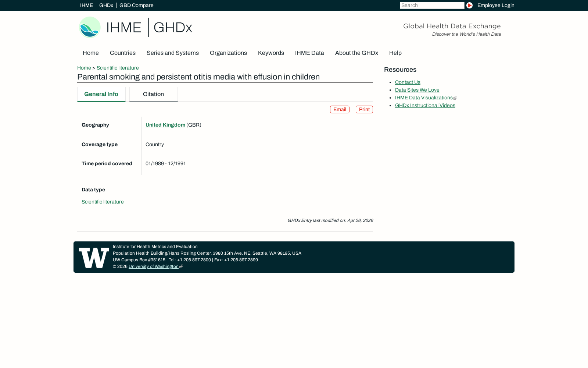Click the red search submit arrow icon
The height and width of the screenshot is (368, 588).
pos(469,5)
